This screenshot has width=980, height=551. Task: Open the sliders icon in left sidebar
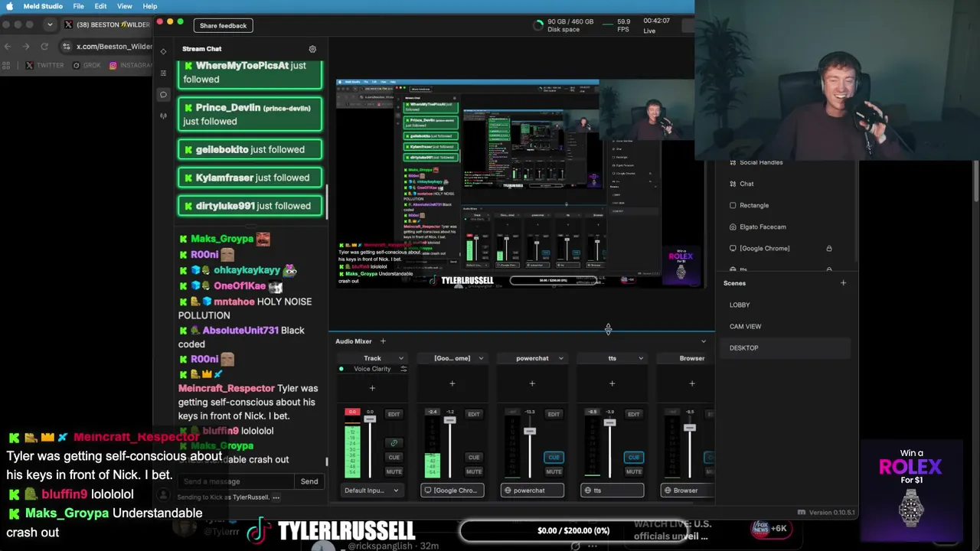click(163, 73)
